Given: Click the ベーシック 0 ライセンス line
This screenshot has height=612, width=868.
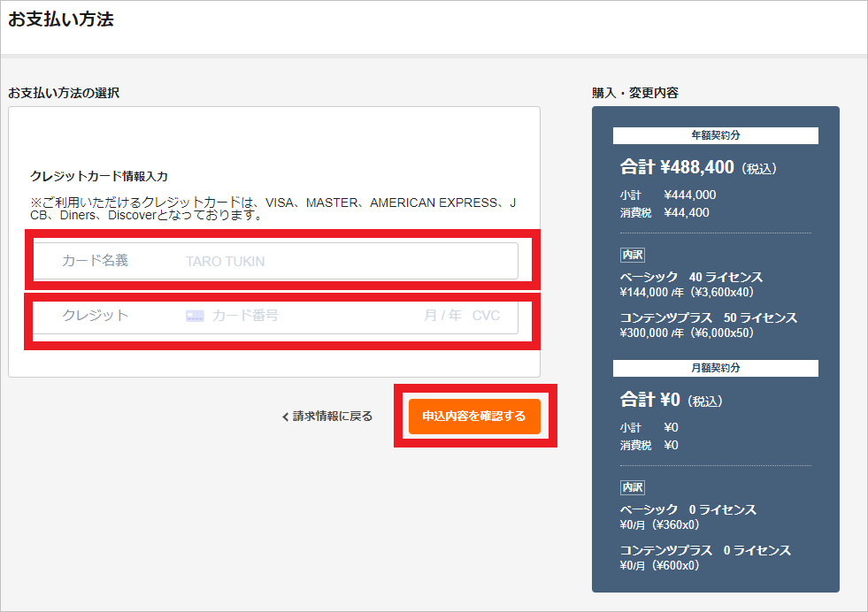Looking at the screenshot, I should (x=687, y=509).
